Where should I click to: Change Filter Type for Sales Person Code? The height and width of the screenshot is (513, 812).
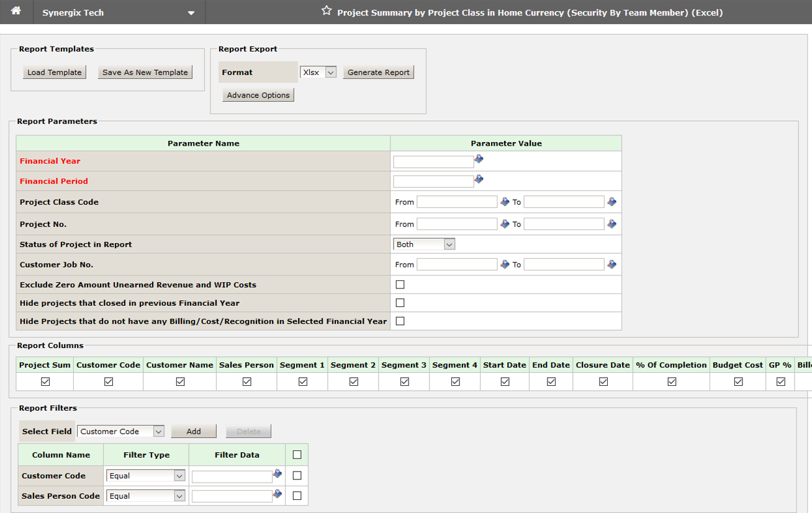(145, 495)
